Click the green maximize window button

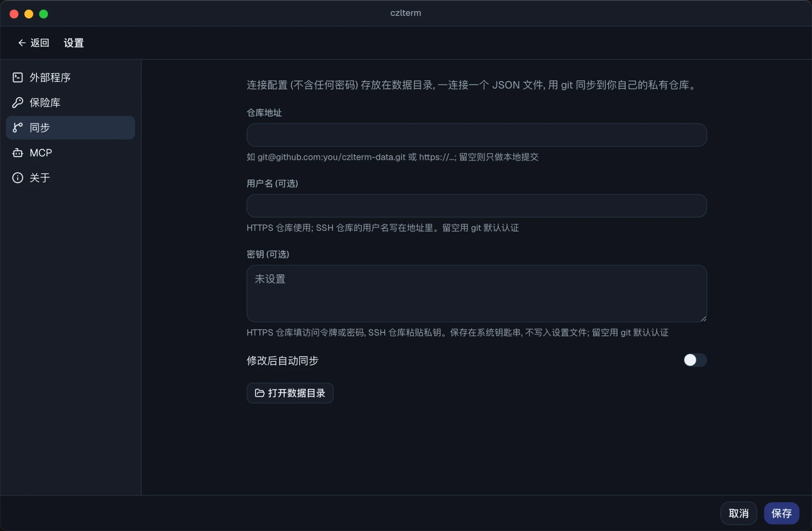click(43, 14)
